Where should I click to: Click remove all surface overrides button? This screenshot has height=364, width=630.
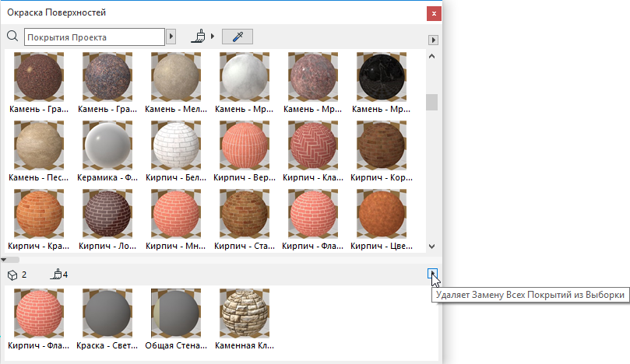tap(432, 274)
